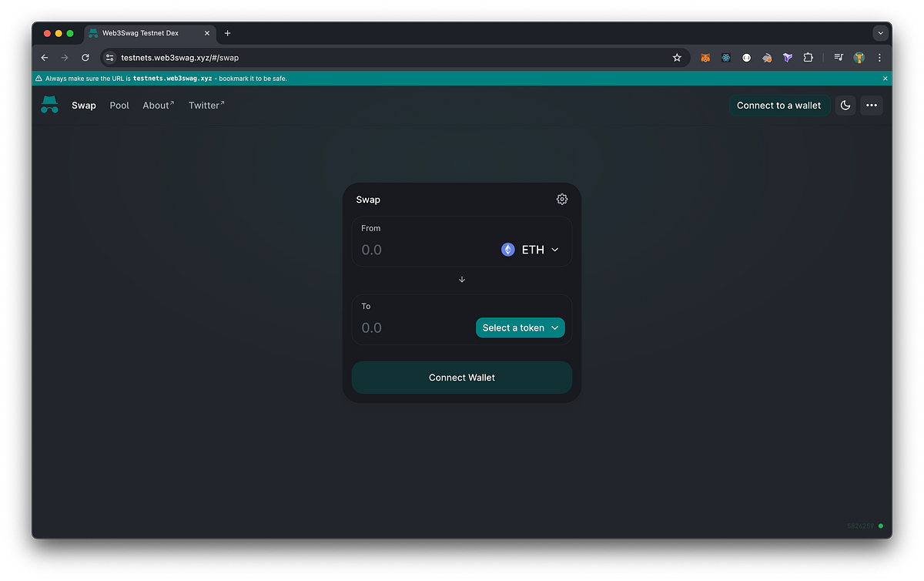
Task: Click the ETH token logo in From field
Action: click(x=507, y=249)
